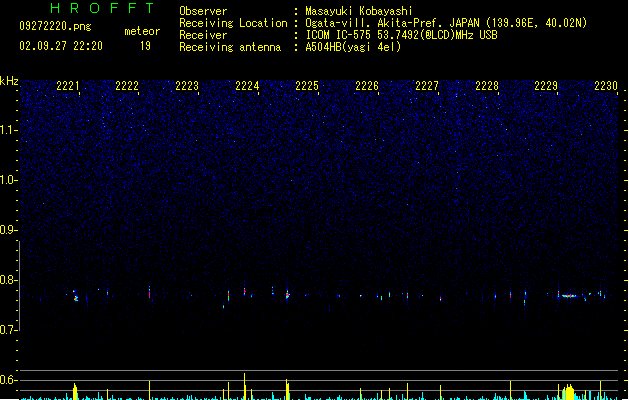Image resolution: width=629 pixels, height=400 pixels.
Task: Click the 2222 time marker
Action: click(127, 86)
